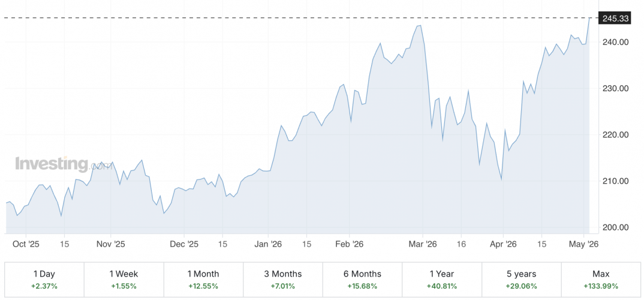Click the Oct '25 date axis label
Screen dimensions: 644x300
pyautogui.click(x=26, y=244)
